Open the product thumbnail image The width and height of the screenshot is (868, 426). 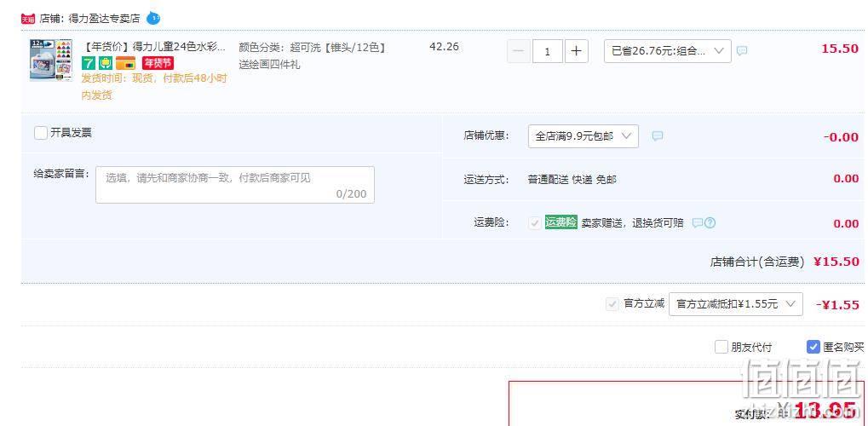tap(51, 60)
